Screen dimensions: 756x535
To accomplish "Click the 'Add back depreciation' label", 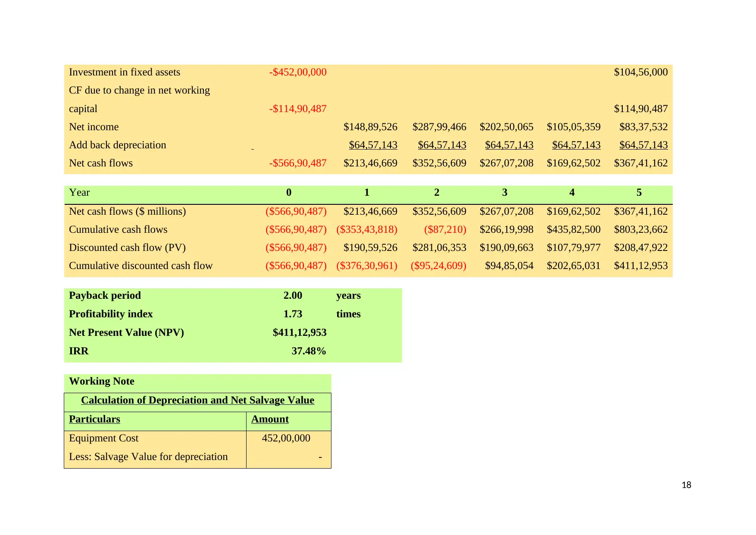I will coord(118,145).
